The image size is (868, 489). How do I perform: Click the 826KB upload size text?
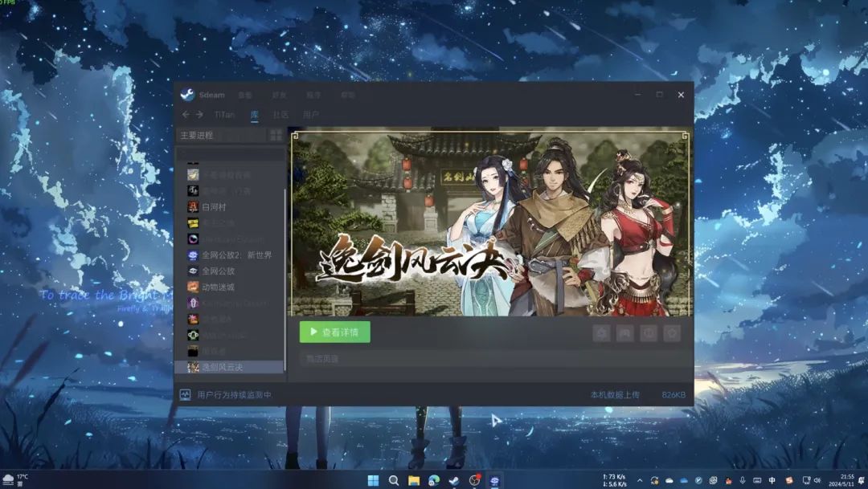click(674, 394)
